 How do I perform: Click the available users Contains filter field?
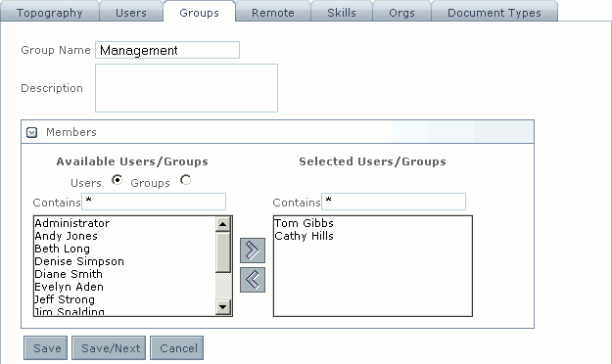pos(154,202)
